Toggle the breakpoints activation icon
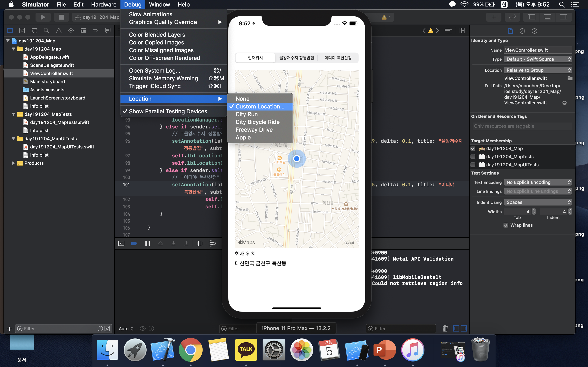 [x=134, y=243]
